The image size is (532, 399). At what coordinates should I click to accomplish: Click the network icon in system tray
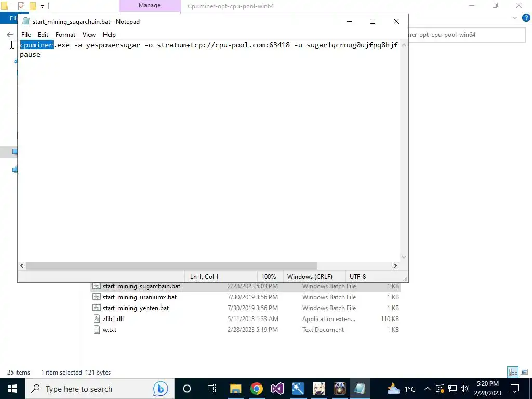coord(453,389)
